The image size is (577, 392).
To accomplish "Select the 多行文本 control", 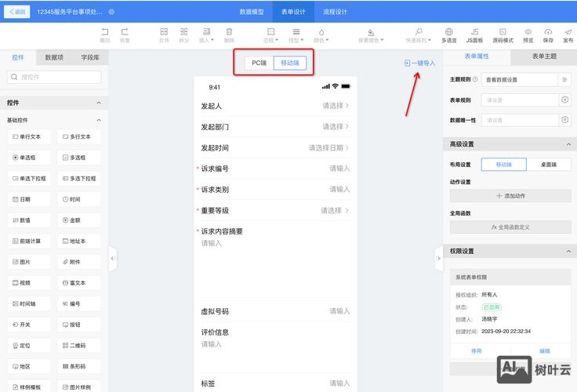I will click(x=78, y=136).
